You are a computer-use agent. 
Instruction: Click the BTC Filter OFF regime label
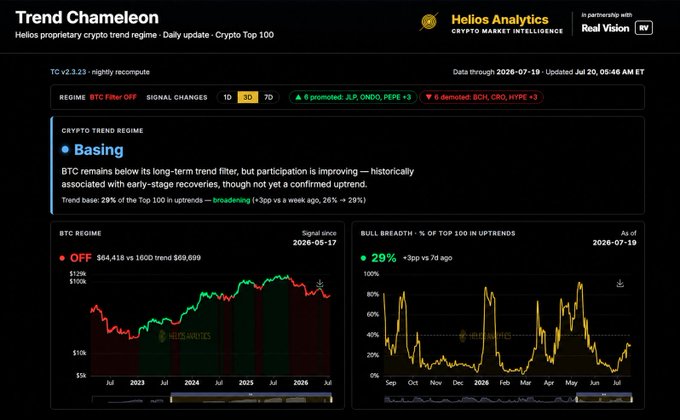point(113,97)
